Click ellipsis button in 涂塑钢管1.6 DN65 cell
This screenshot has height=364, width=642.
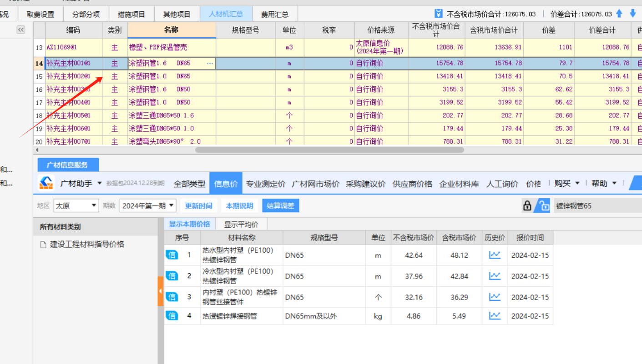click(x=210, y=64)
